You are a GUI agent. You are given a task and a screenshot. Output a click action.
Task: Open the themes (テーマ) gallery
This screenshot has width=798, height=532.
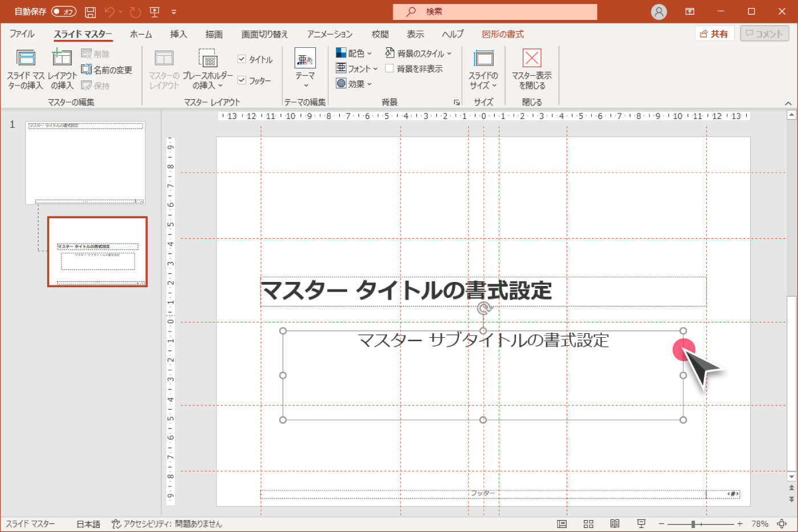pos(305,69)
